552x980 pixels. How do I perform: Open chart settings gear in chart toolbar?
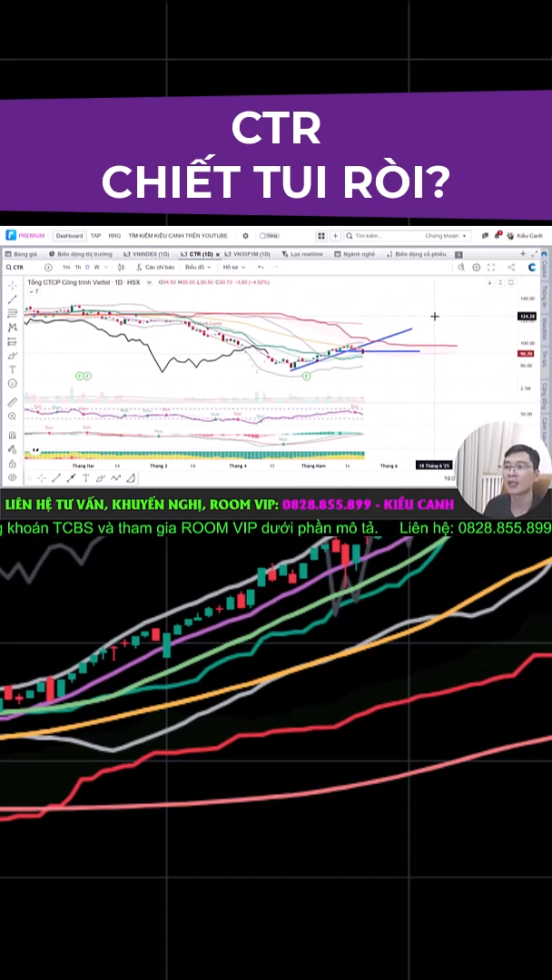(x=477, y=267)
